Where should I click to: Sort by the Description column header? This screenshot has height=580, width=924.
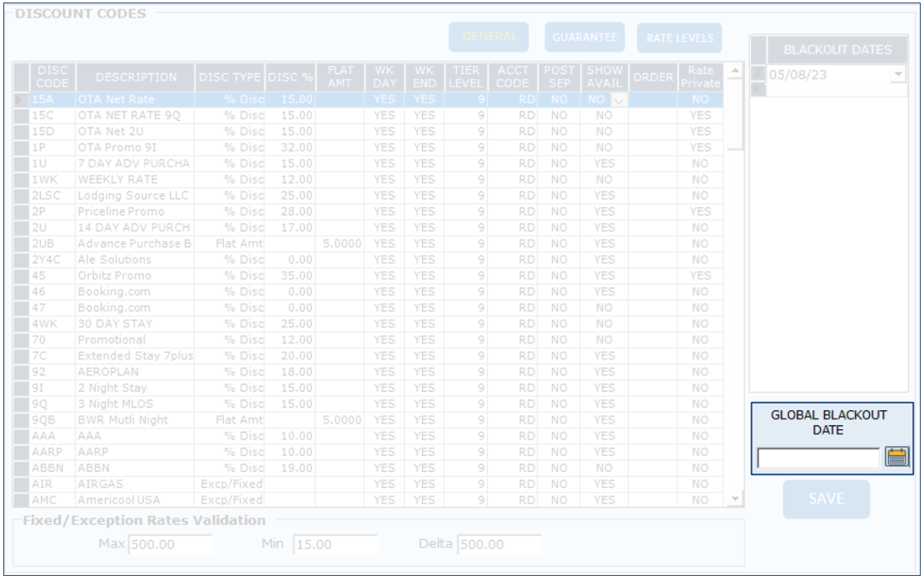click(x=136, y=77)
